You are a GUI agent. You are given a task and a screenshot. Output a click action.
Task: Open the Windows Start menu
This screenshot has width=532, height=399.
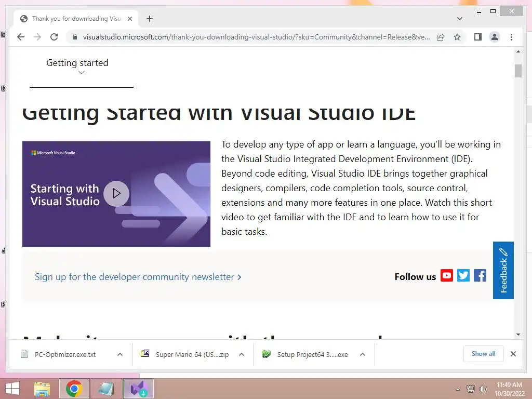click(12, 389)
